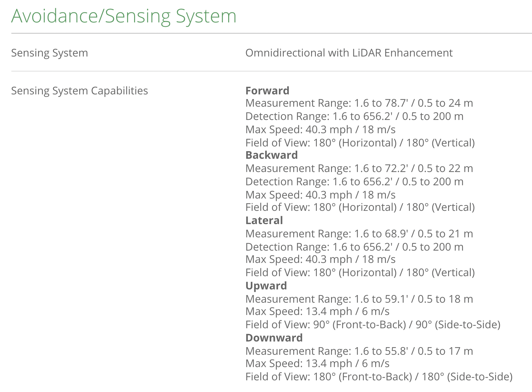Click the 0.5 to 22 m measurement range line

[x=359, y=168]
